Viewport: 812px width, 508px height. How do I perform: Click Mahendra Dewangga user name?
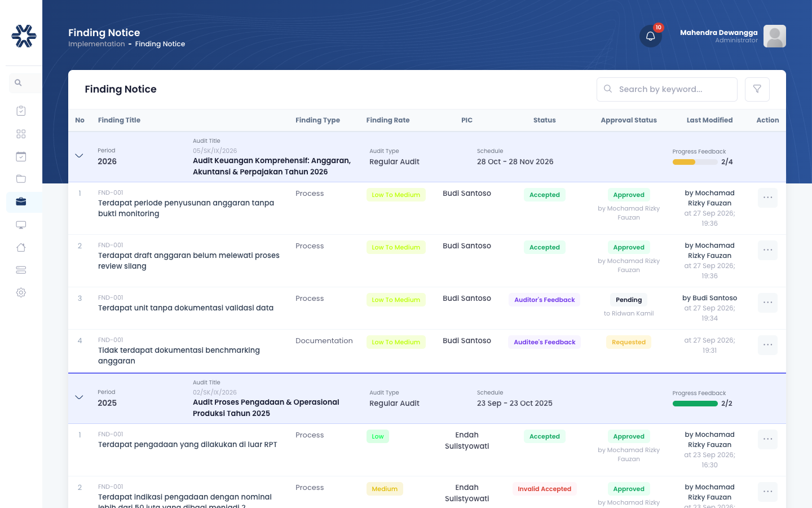click(x=718, y=33)
